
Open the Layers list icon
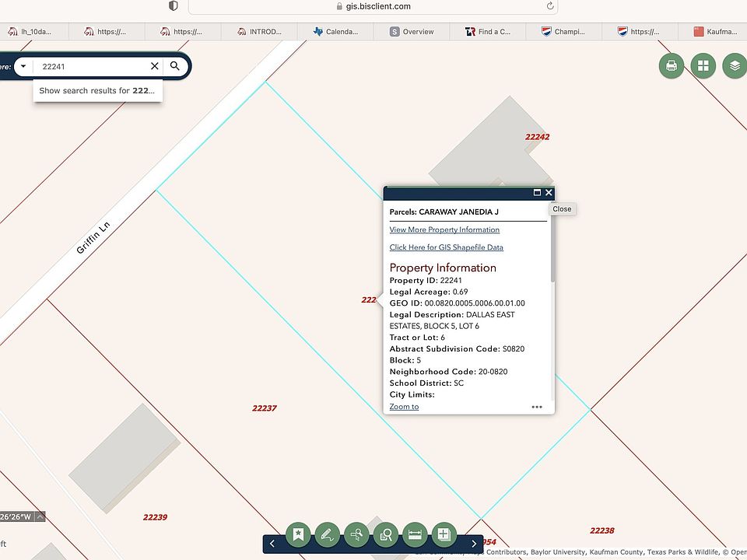pyautogui.click(x=734, y=66)
